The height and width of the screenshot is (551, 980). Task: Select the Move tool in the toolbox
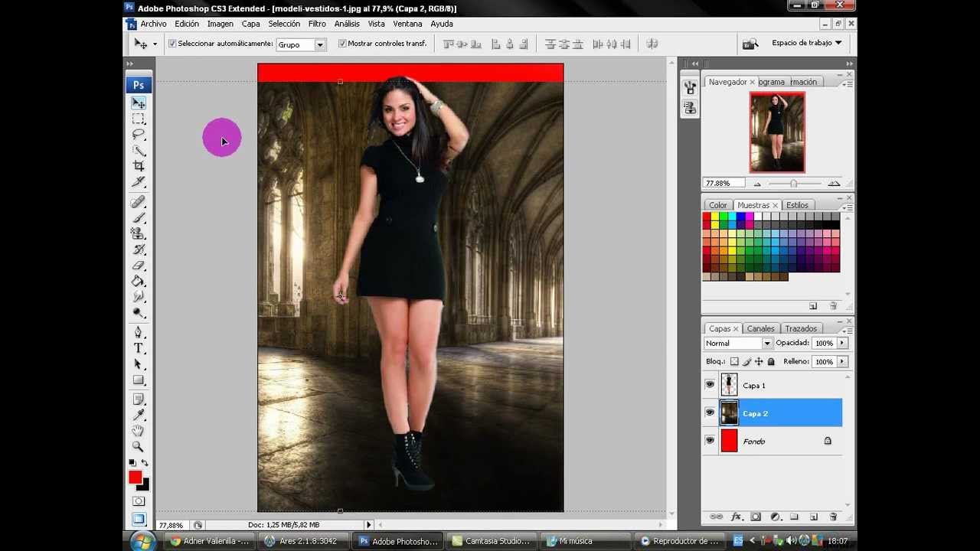(139, 103)
